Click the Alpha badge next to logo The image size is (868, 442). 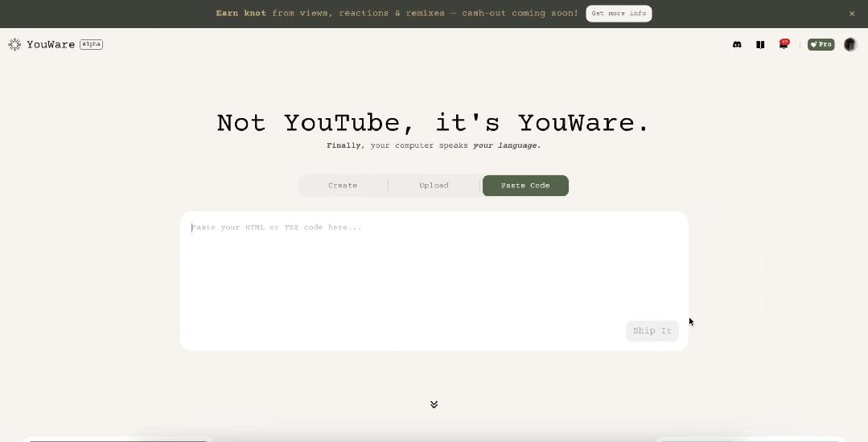[91, 44]
